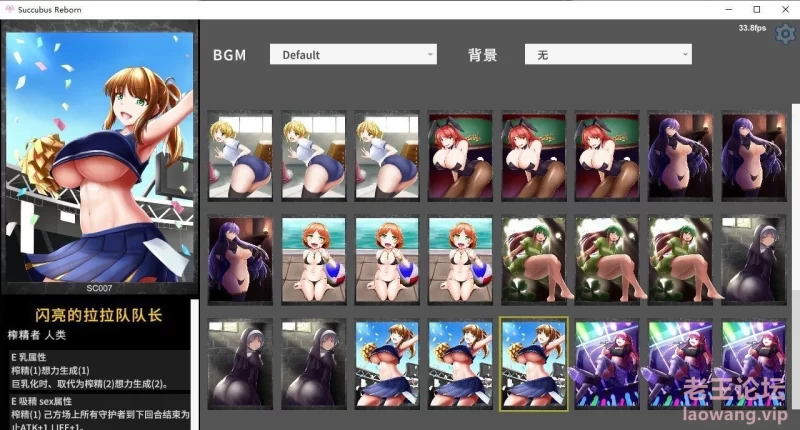800x430 pixels.
Task: Select the second cheerleader card in bottom row
Action: pyautogui.click(x=460, y=364)
